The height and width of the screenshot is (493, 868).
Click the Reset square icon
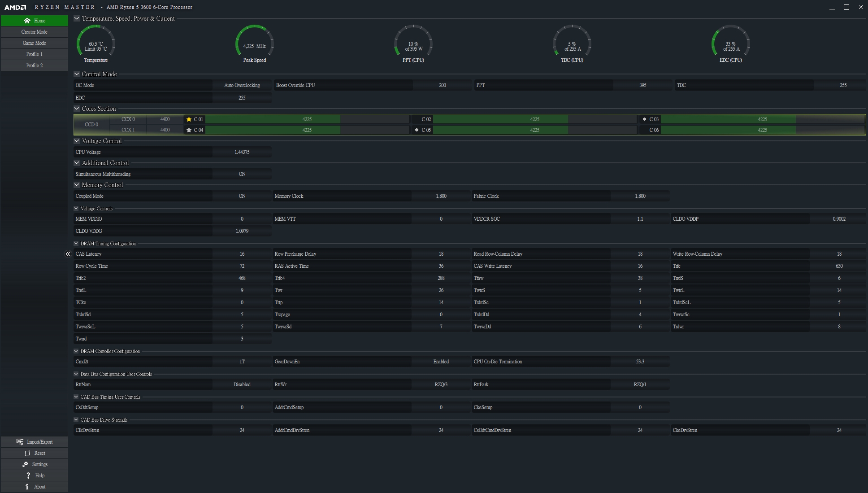pos(27,453)
